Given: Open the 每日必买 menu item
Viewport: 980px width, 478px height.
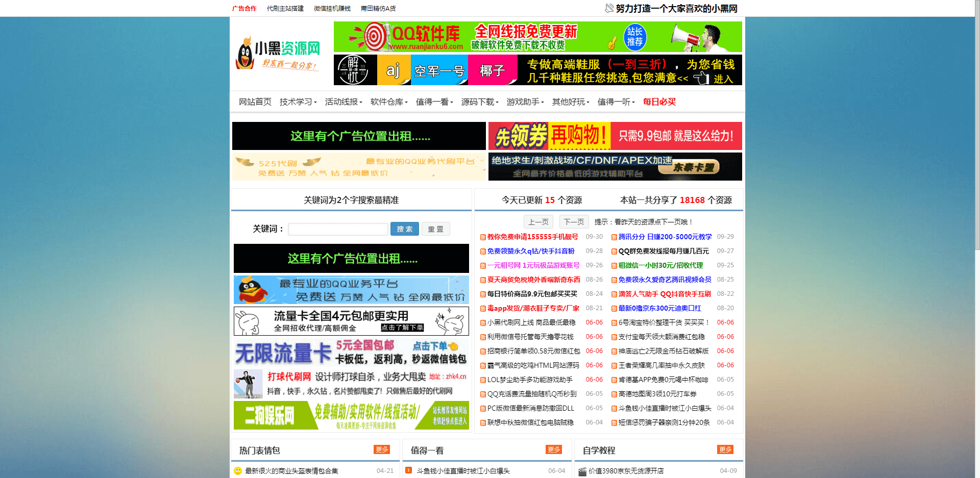Looking at the screenshot, I should [x=659, y=102].
